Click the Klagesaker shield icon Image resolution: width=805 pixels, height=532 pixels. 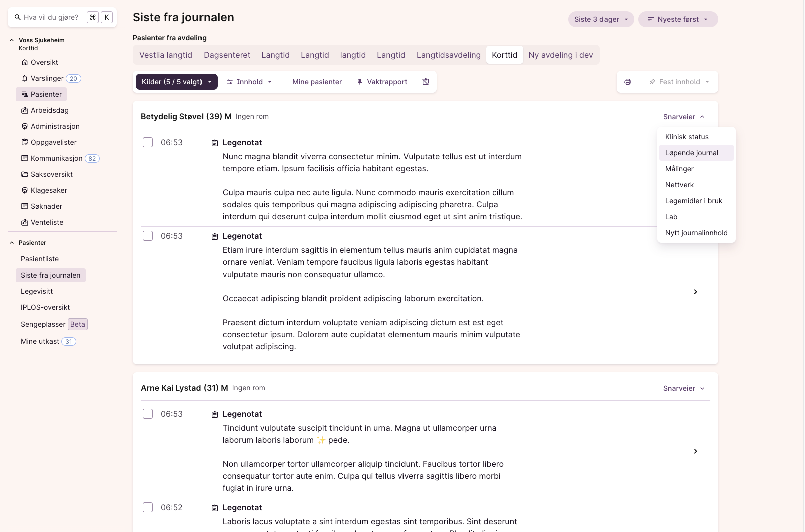(25, 190)
